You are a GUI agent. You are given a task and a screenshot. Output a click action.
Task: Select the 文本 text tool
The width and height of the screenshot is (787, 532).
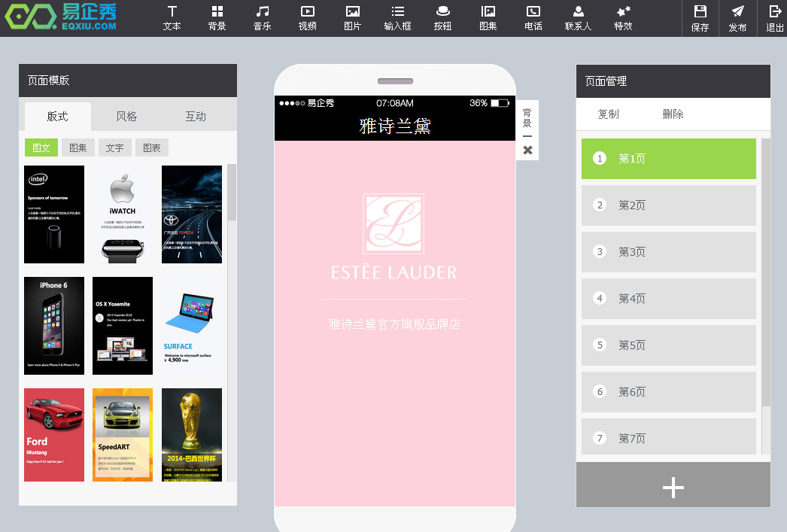pos(172,18)
